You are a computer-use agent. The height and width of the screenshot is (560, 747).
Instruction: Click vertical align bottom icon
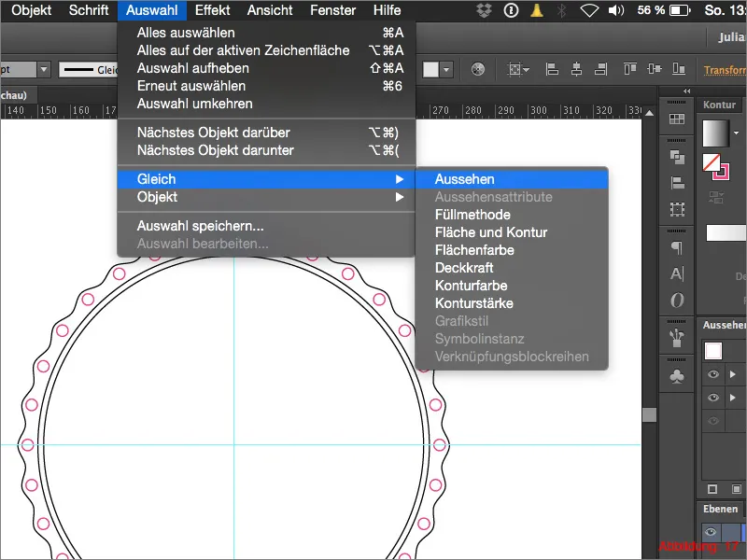[x=679, y=69]
